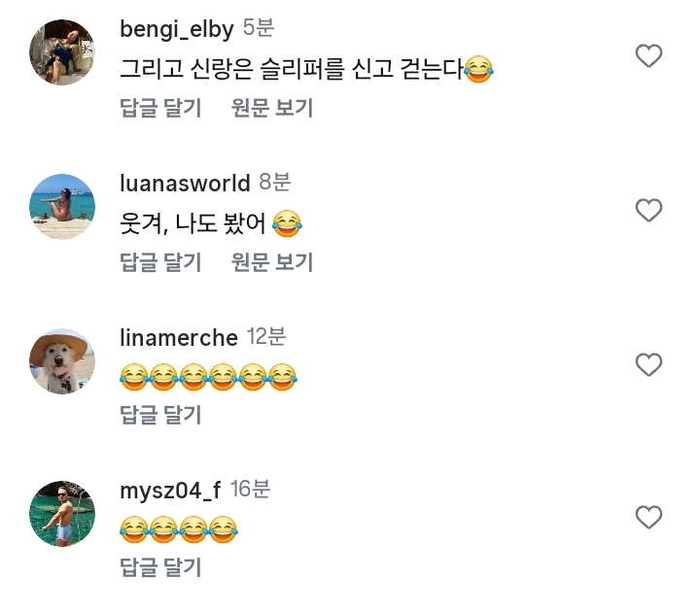Like linamerche's laughing emoji comment
700x612 pixels.
648,364
